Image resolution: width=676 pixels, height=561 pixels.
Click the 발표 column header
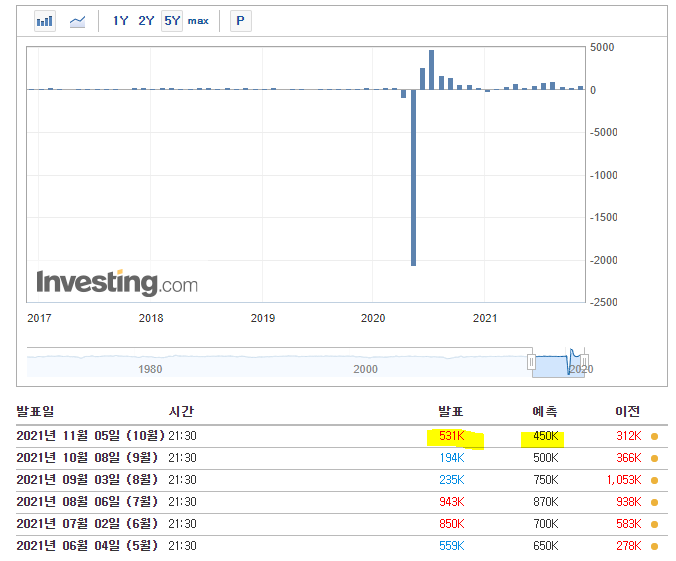pos(451,412)
